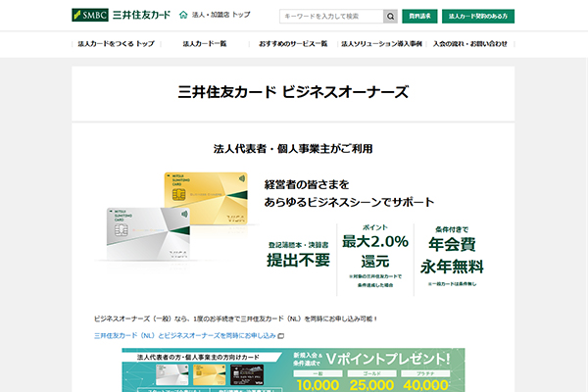Click the gold business owners card image

click(x=206, y=198)
